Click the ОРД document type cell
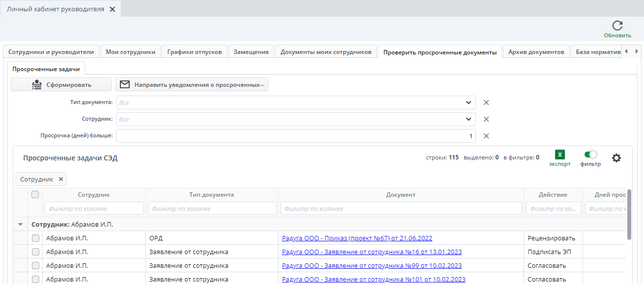 point(212,238)
